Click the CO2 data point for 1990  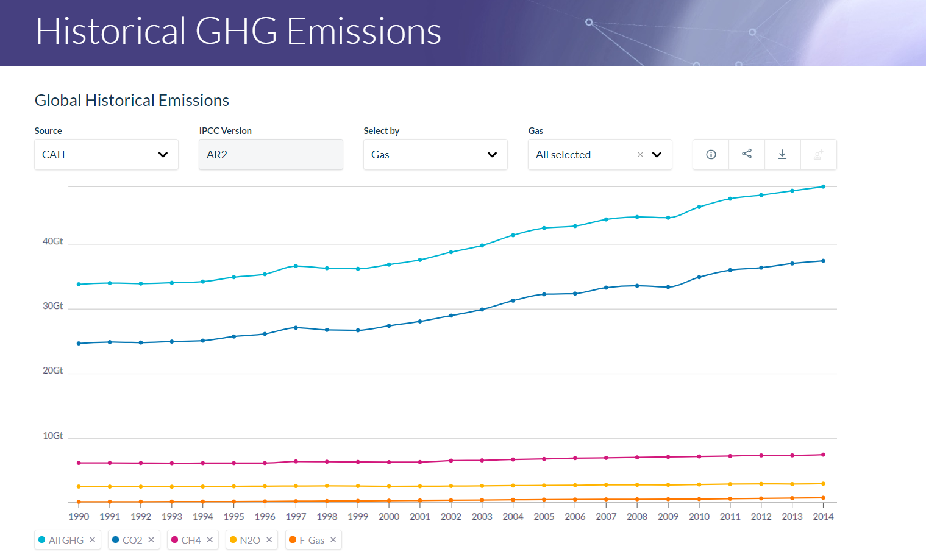(79, 344)
